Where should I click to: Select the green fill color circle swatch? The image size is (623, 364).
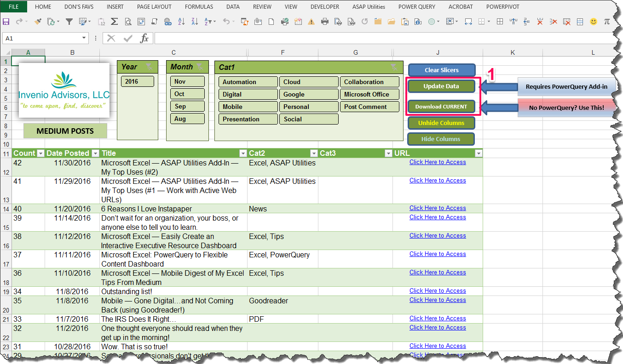(x=432, y=21)
